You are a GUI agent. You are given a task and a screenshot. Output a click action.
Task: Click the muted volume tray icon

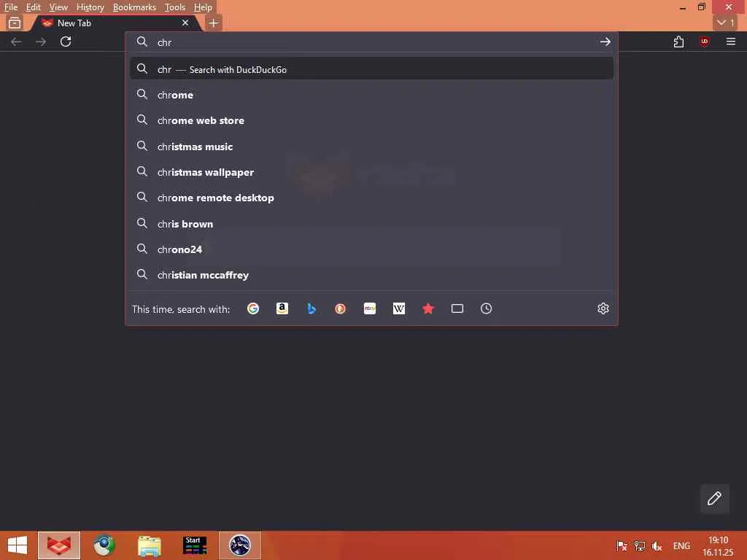pos(657,546)
